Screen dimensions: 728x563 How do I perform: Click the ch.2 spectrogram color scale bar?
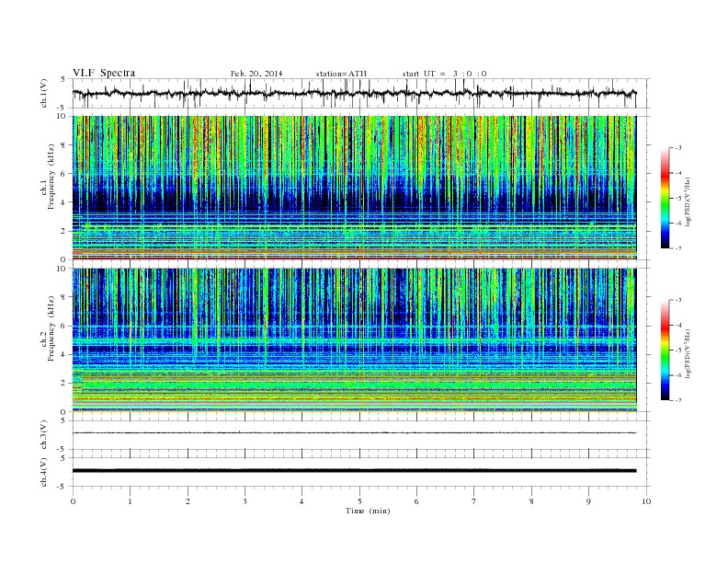point(665,350)
